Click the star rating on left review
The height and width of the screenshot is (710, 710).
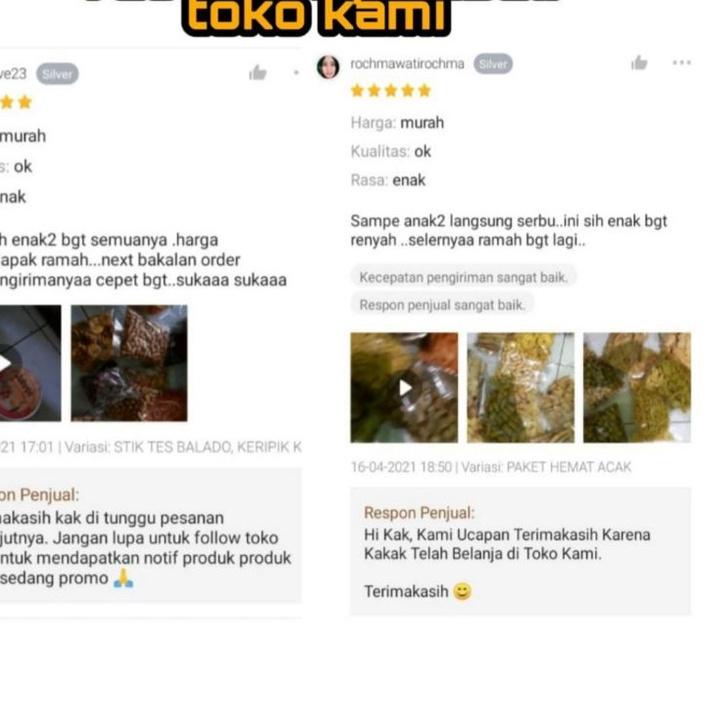click(x=16, y=102)
